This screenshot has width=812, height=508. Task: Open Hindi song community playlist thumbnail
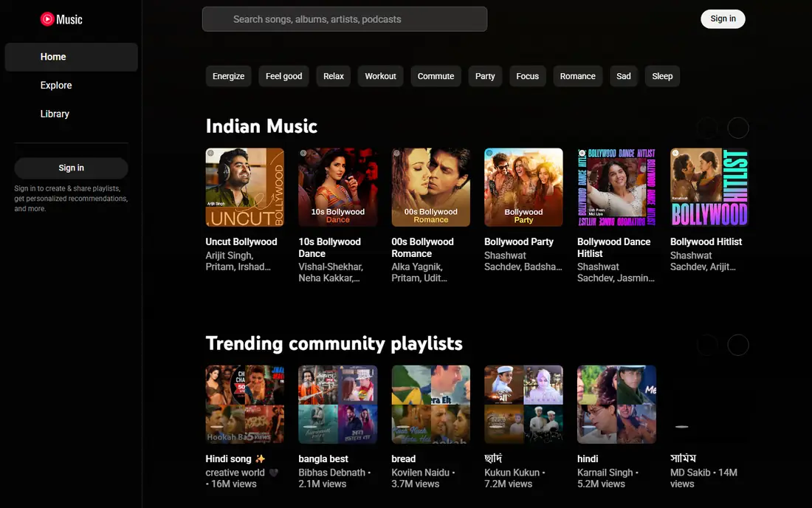(x=244, y=405)
